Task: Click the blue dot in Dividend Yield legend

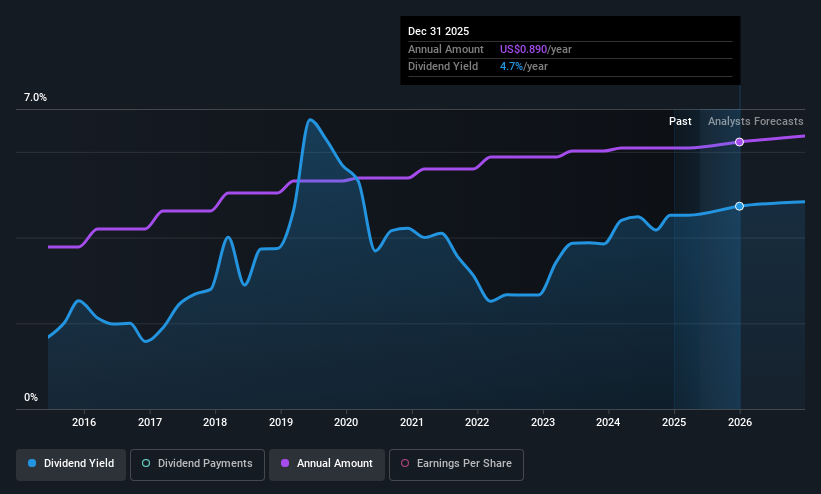Action: pos(32,463)
